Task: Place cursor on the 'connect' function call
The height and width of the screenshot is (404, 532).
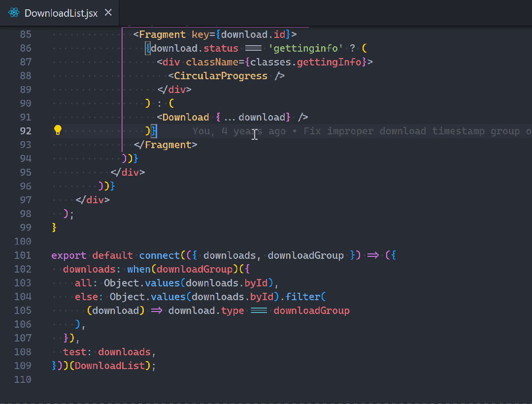Action: pyautogui.click(x=159, y=255)
